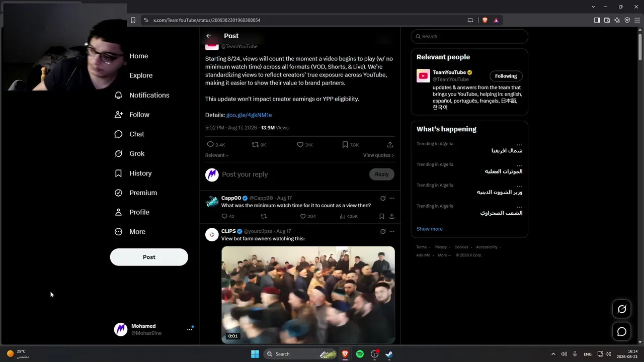The height and width of the screenshot is (362, 644).
Task: View analytics icon showing 425K views
Action: point(342,217)
